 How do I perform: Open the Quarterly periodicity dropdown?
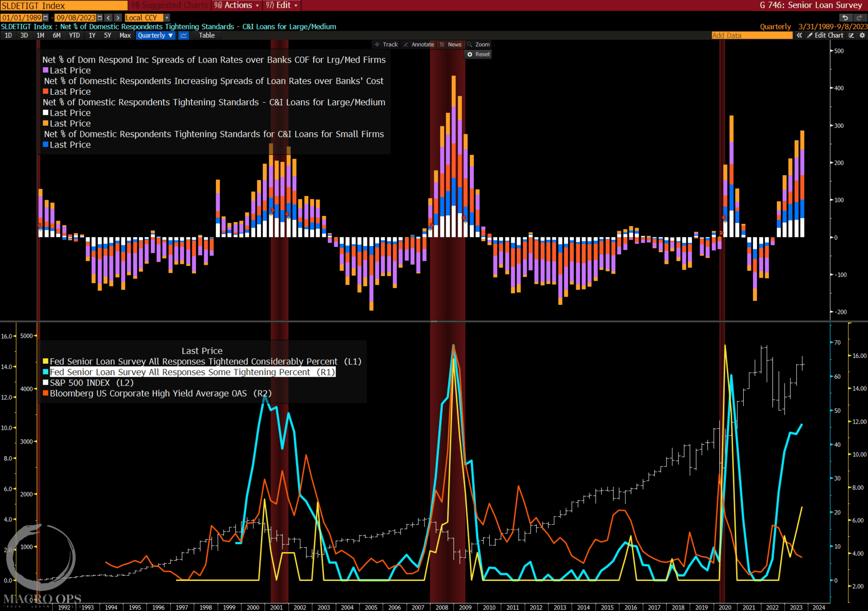point(156,36)
